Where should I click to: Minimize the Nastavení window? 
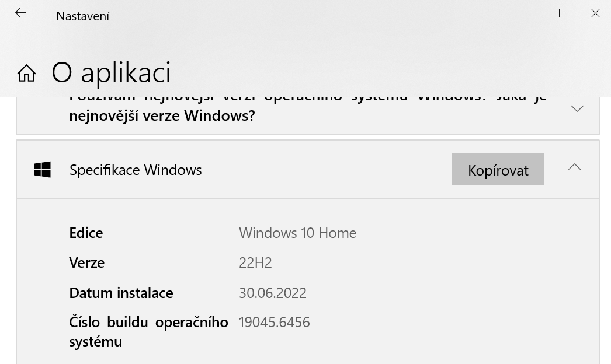click(515, 13)
